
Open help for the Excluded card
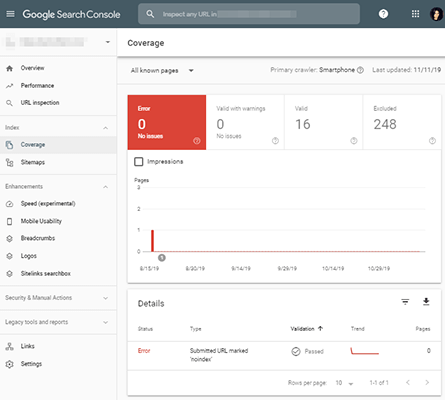[432, 141]
